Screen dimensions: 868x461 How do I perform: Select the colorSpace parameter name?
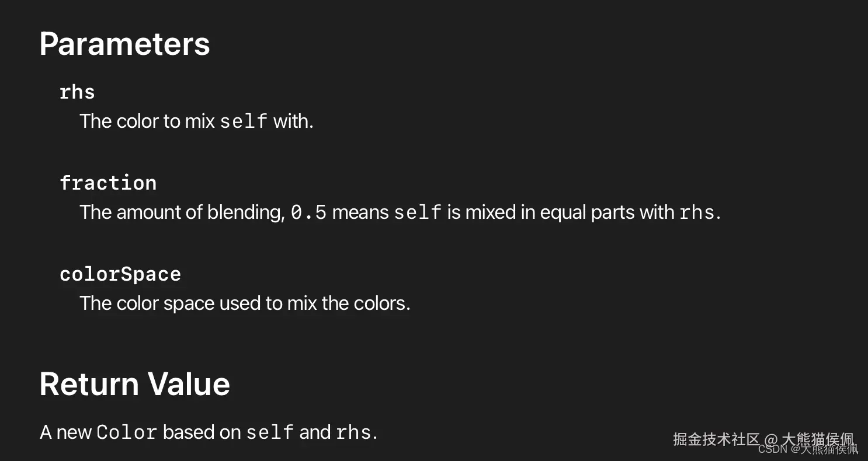[120, 274]
